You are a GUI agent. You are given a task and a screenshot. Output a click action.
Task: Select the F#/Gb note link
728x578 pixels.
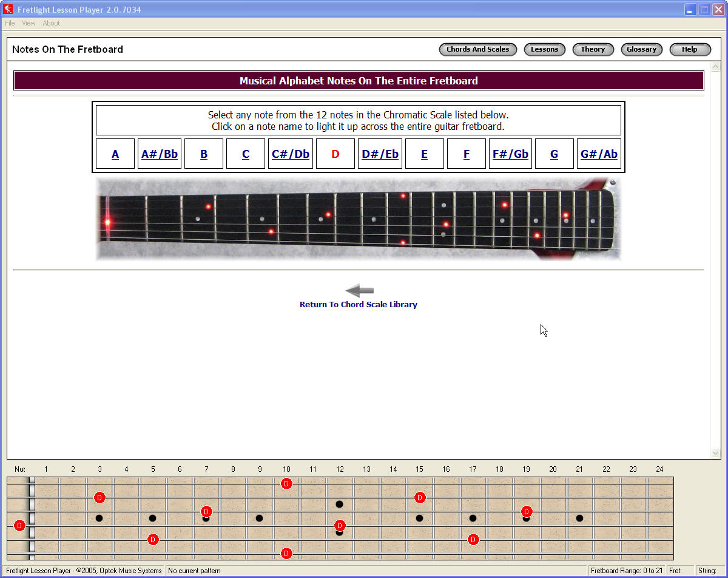point(510,154)
